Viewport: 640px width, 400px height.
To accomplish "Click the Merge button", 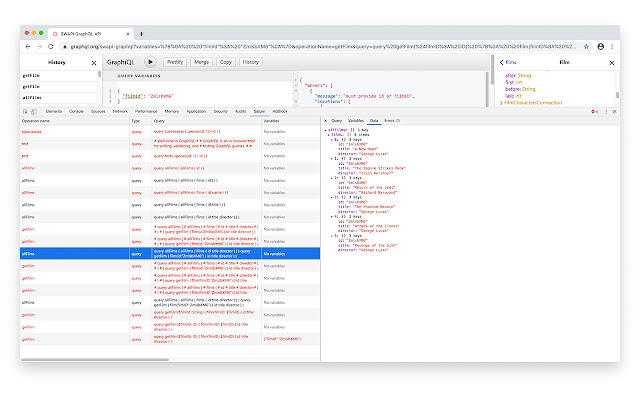I will [x=201, y=62].
